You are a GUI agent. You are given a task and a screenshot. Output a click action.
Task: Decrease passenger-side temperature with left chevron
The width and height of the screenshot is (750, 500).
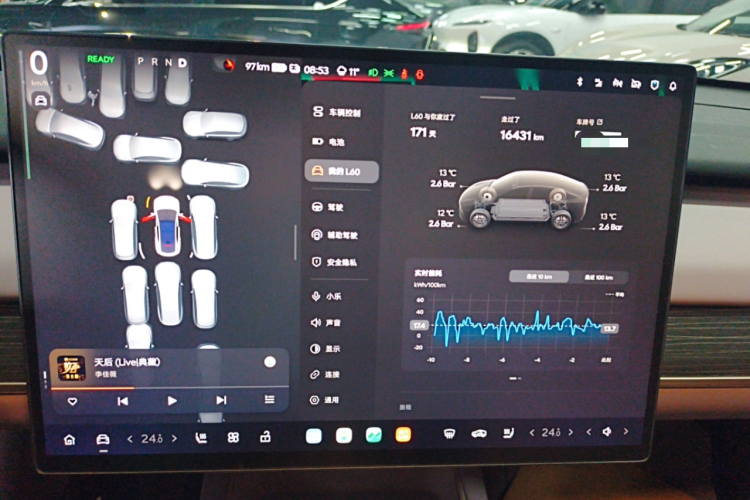[x=532, y=433]
